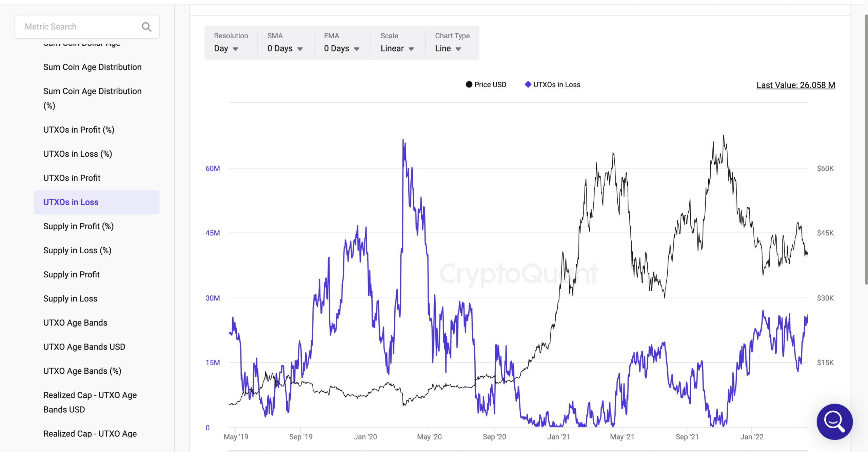Select UTXO Age Bands metric
Viewport: 868px width, 452px height.
tap(75, 322)
